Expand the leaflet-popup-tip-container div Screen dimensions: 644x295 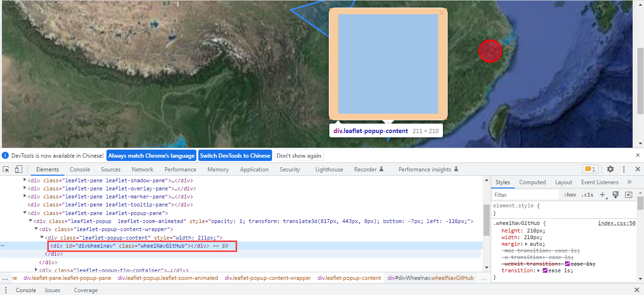[36, 270]
